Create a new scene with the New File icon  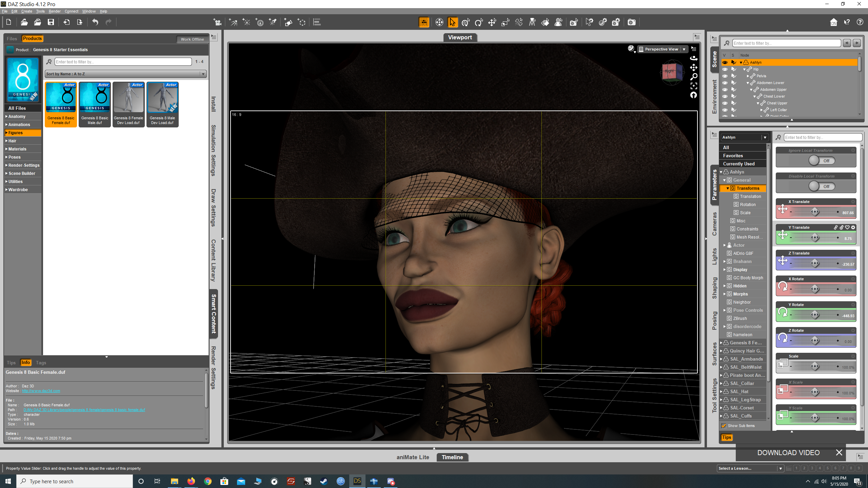[9, 22]
